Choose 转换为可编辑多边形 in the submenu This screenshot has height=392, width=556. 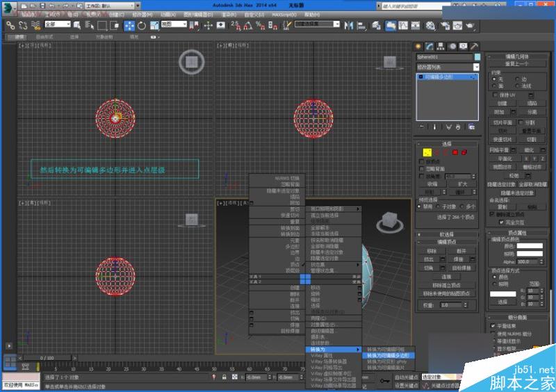(389, 355)
